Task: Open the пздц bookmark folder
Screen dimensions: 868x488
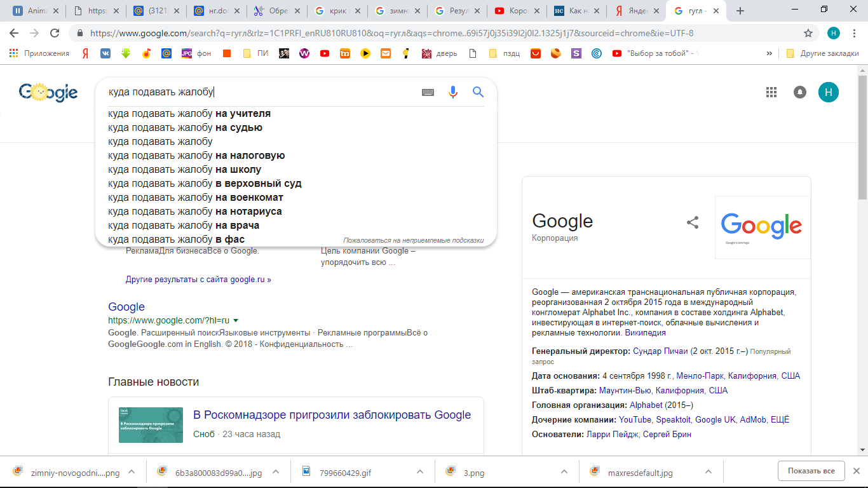Action: coord(506,53)
